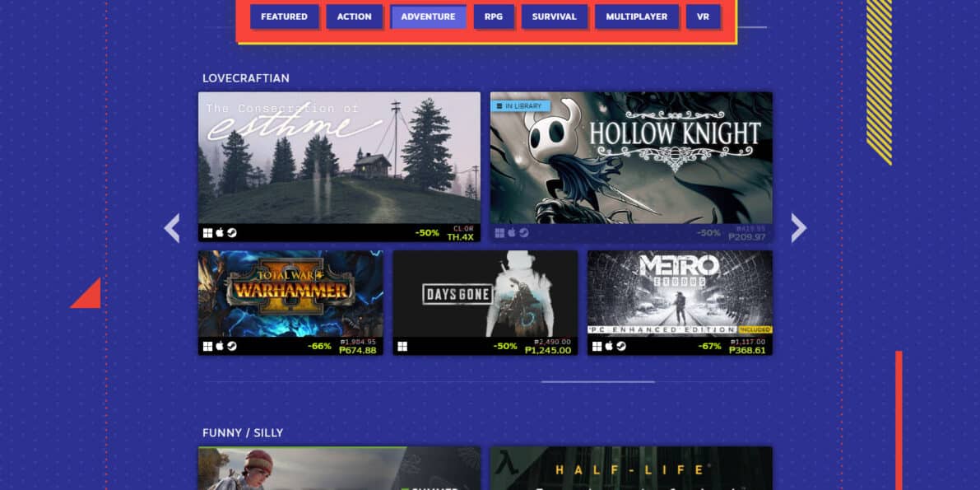Advance to the next Lovecraftian carousel page
980x490 pixels.
(x=799, y=228)
